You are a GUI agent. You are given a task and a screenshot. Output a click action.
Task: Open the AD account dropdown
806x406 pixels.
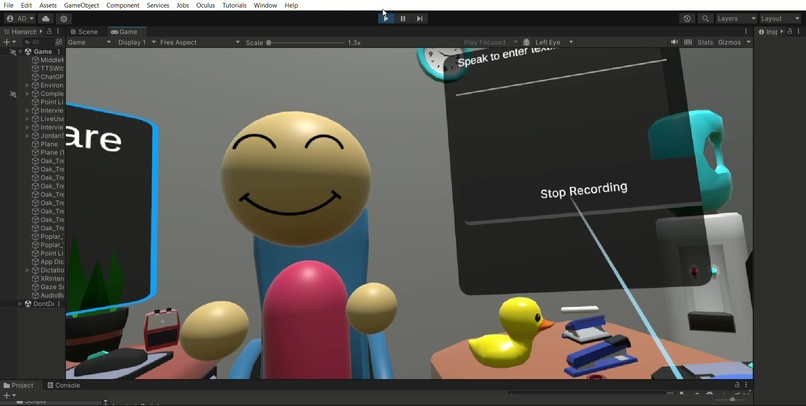[20, 19]
